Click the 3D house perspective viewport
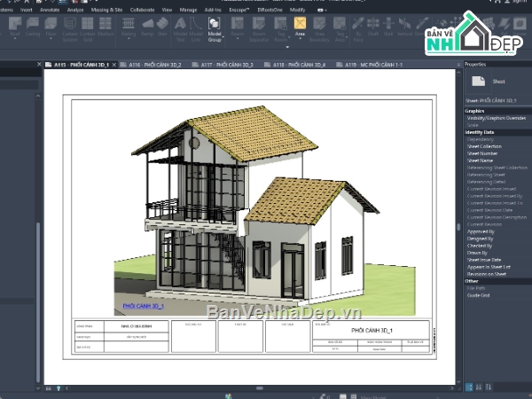Image resolution: width=532 pixels, height=399 pixels. [264, 210]
